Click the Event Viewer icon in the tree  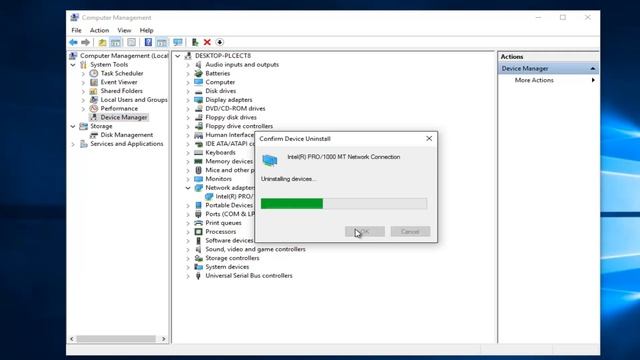(94, 82)
